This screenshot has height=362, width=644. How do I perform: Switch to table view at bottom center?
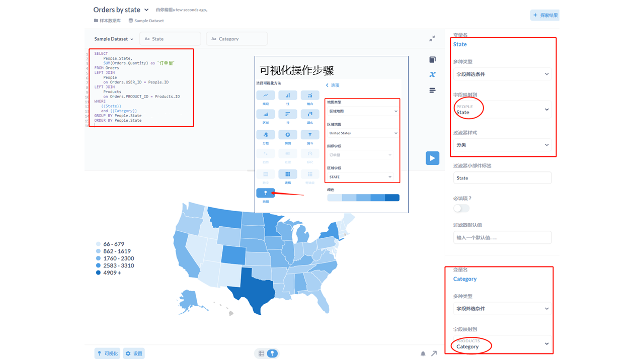click(261, 353)
